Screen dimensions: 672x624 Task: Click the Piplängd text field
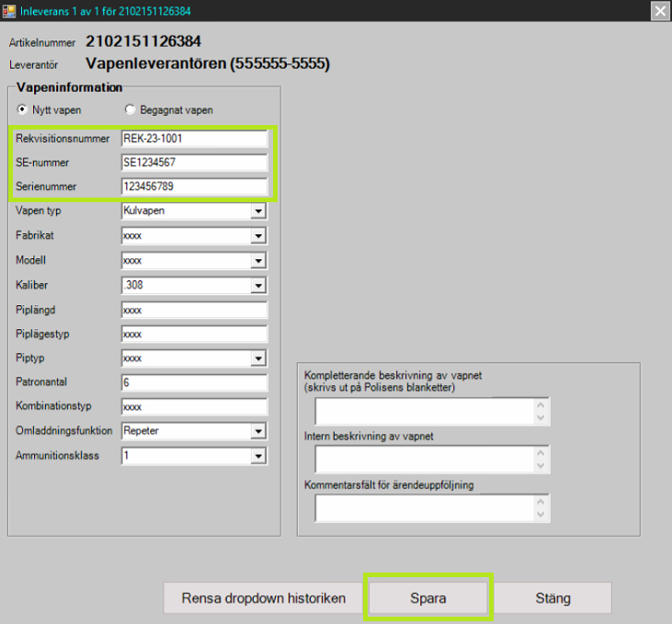(x=193, y=310)
